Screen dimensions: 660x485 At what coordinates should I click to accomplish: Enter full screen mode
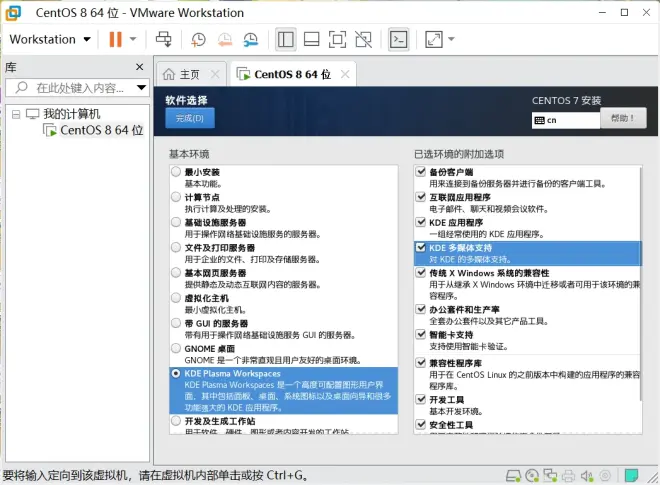point(338,40)
